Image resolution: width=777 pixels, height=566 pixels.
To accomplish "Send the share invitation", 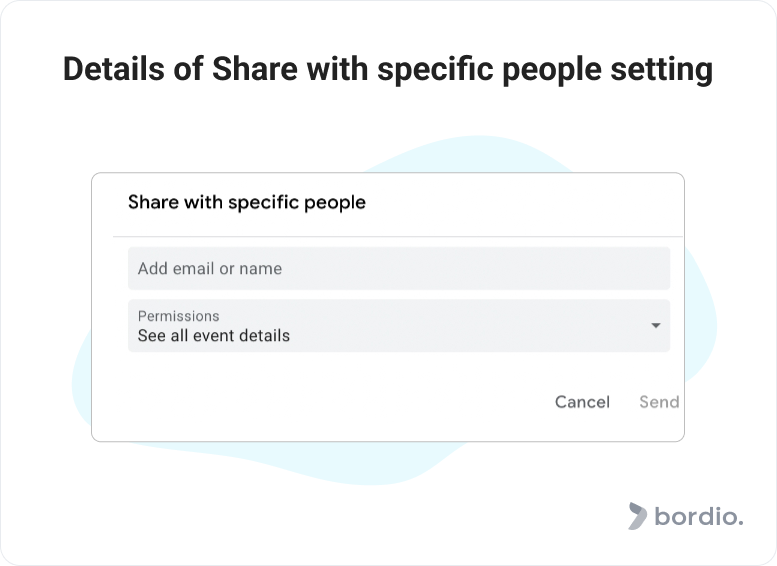I will tap(659, 402).
